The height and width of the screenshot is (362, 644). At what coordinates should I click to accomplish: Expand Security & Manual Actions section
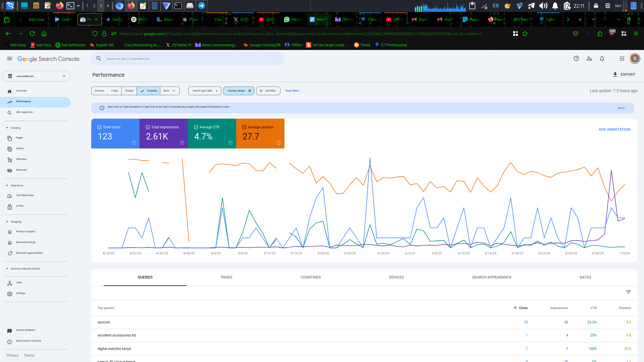[7, 269]
